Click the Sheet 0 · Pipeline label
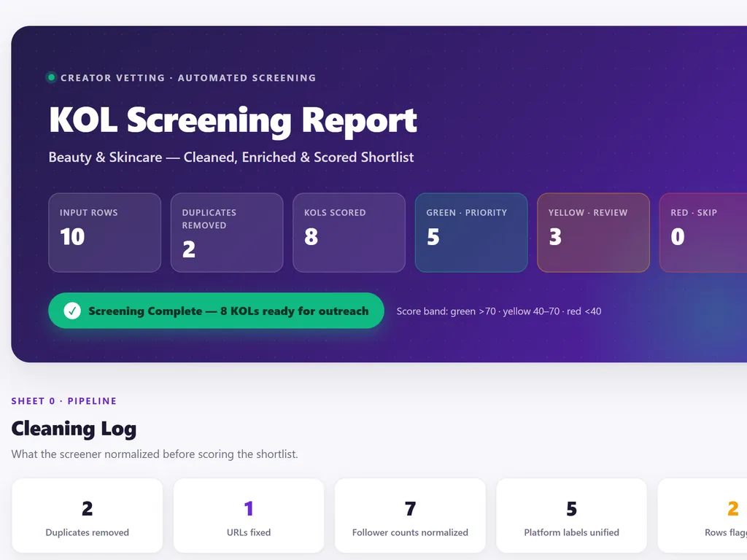The height and width of the screenshot is (560, 747). pos(64,401)
